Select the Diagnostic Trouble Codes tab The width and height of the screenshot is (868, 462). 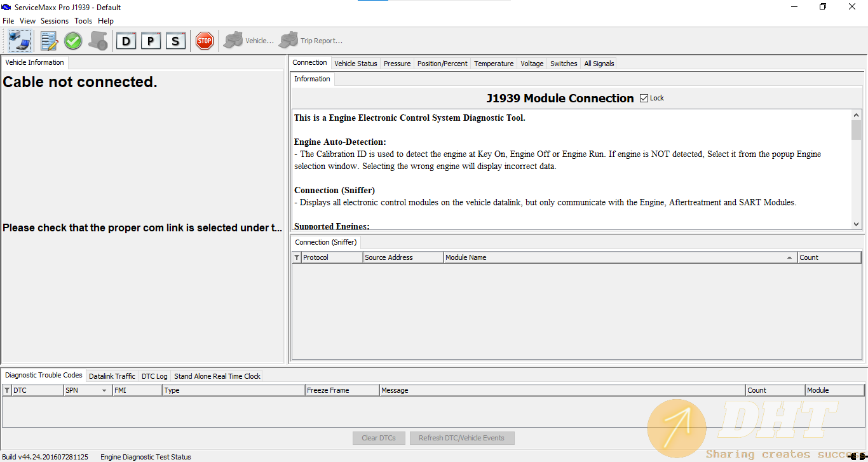[x=44, y=375]
